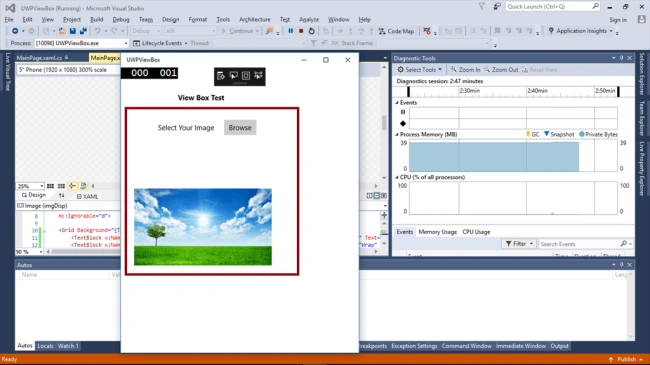
Task: Click the swap panes arrows icon
Action: pos(61,195)
